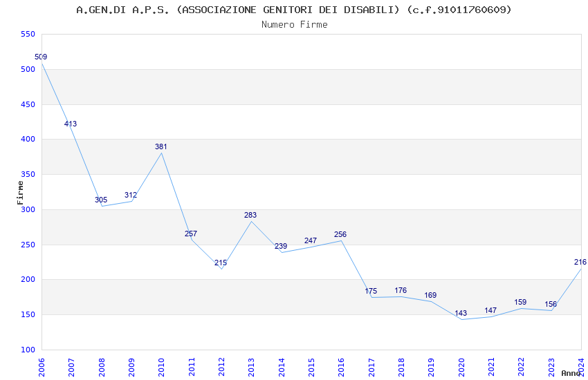Click the year 2016 on x-axis
Viewport: 588px width, 380px height.
pyautogui.click(x=342, y=368)
